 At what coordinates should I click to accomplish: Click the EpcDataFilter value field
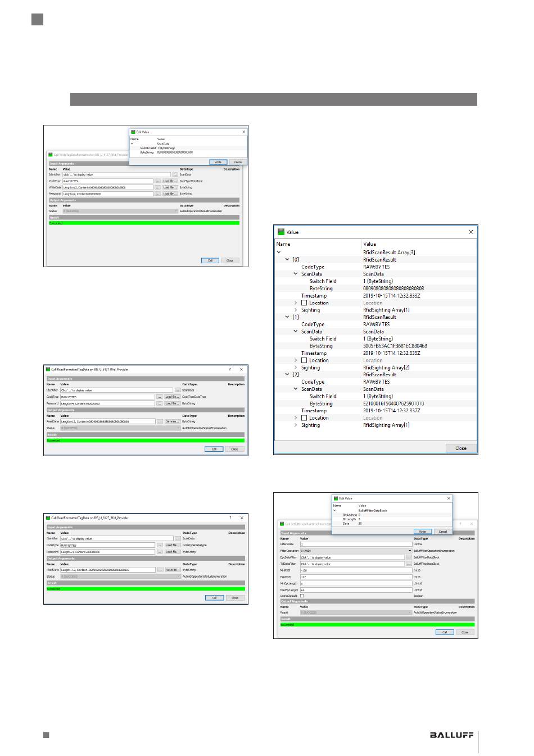pyautogui.click(x=352, y=557)
